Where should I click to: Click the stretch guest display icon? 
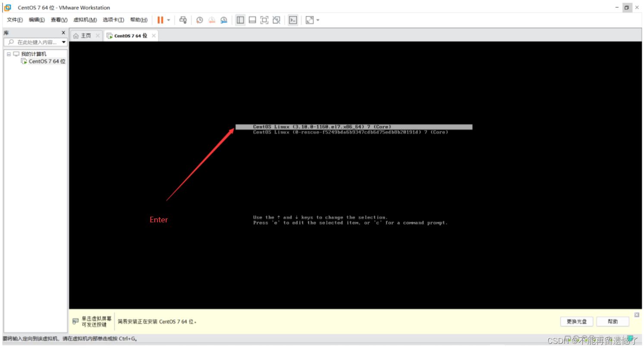pos(309,20)
